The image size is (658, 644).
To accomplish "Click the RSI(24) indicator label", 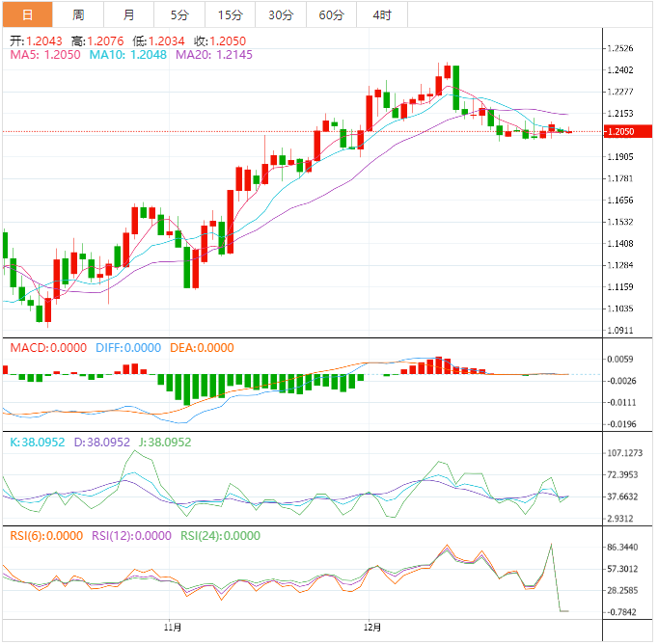I will pos(218,536).
